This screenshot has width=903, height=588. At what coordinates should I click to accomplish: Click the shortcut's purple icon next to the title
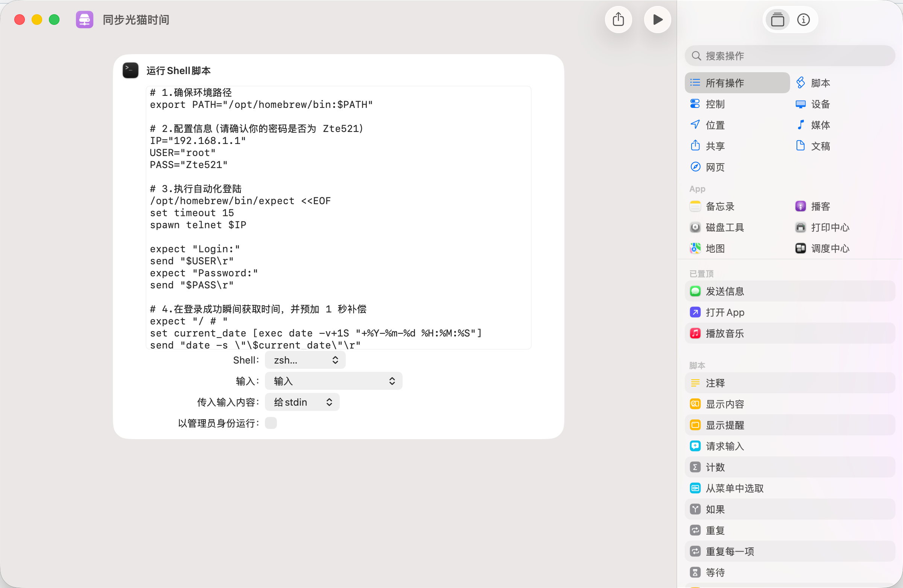pos(84,20)
